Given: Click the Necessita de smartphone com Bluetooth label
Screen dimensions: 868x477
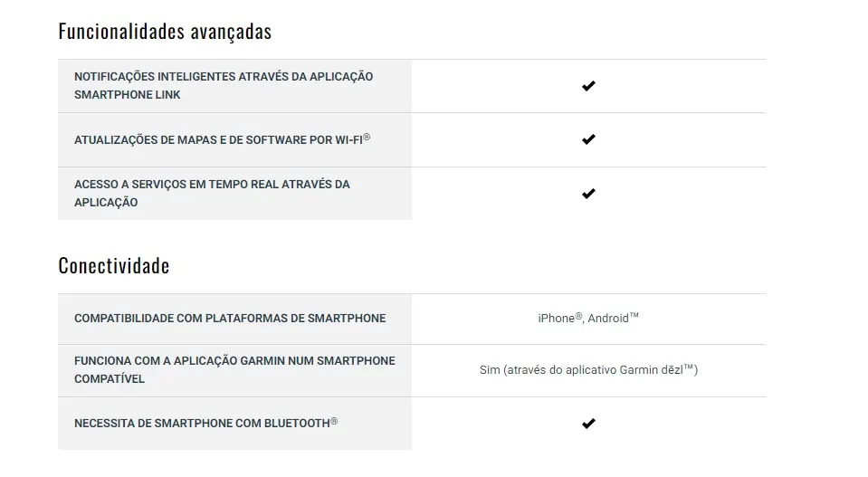Looking at the screenshot, I should click(206, 423).
